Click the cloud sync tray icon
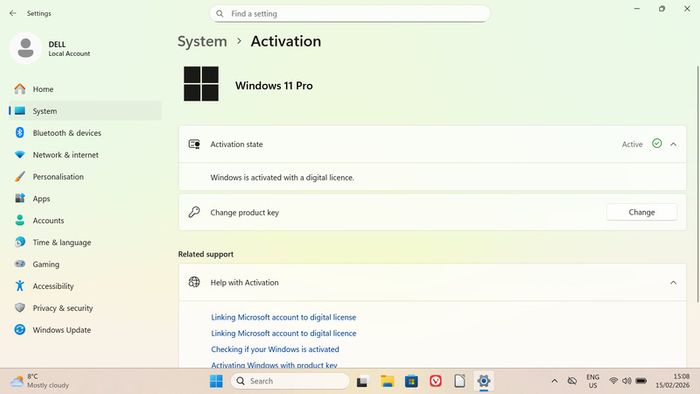 [x=572, y=381]
